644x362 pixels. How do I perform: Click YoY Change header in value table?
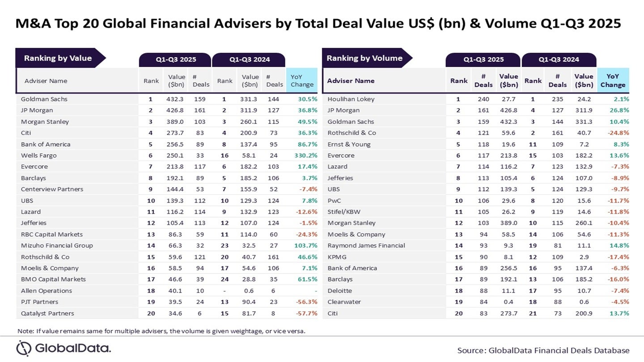(302, 80)
